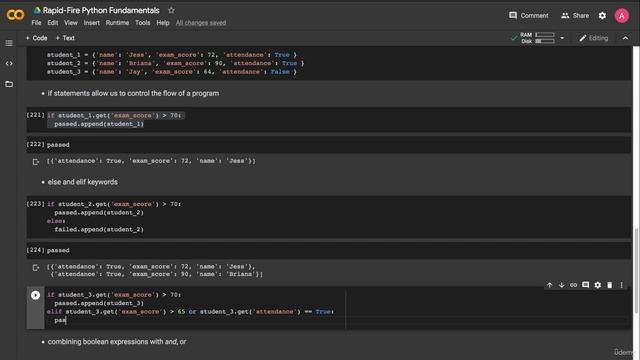
Task: Delete the selected cell
Action: tap(609, 285)
